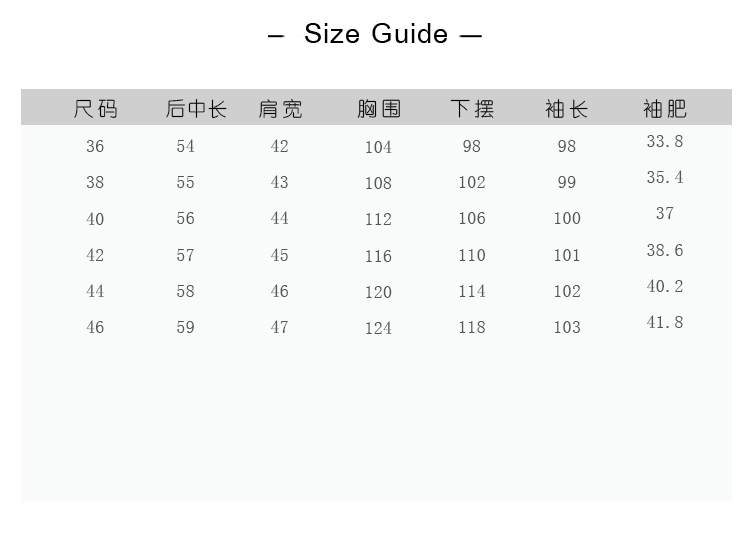Click the back length value 57

[185, 255]
